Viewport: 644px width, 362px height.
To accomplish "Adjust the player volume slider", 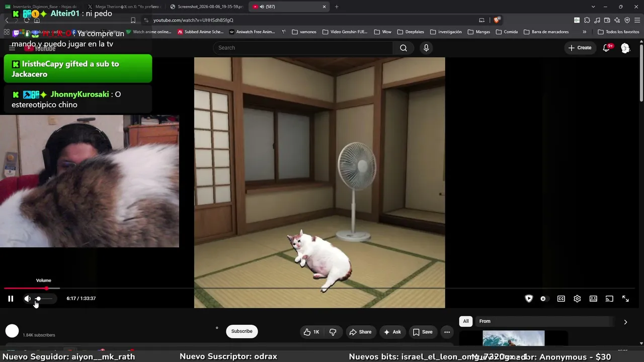I will (x=44, y=299).
